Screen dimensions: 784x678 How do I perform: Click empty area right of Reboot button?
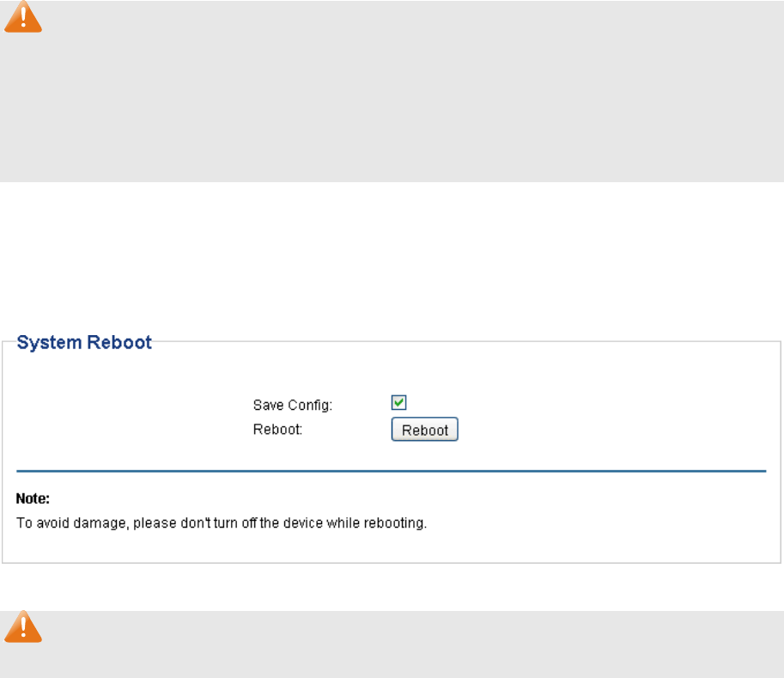(x=601, y=430)
